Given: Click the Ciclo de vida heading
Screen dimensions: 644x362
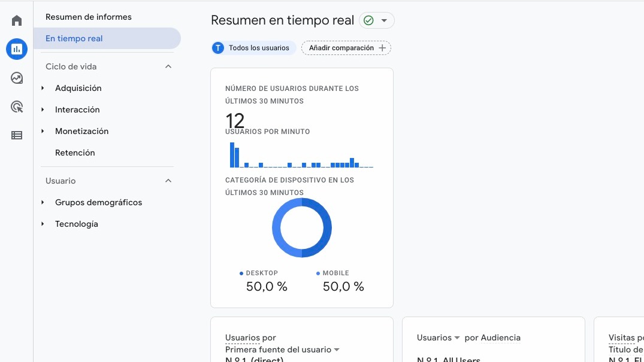Looking at the screenshot, I should pyautogui.click(x=71, y=66).
